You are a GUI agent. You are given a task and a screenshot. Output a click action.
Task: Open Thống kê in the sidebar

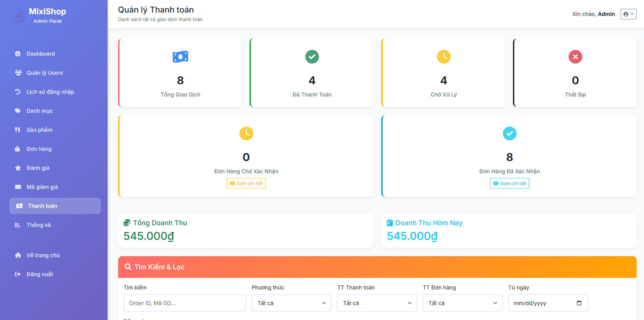pos(55,225)
